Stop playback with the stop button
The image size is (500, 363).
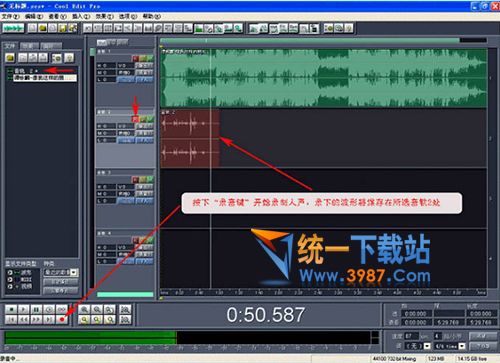click(x=11, y=309)
